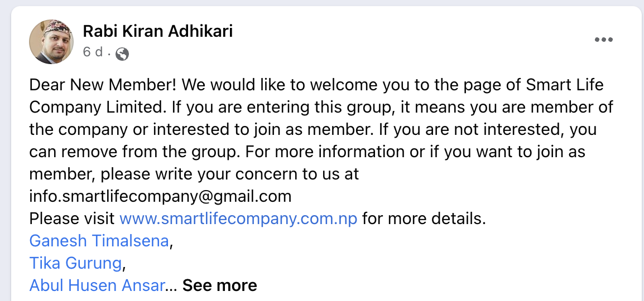Expand the post with "See more"

pyautogui.click(x=219, y=285)
